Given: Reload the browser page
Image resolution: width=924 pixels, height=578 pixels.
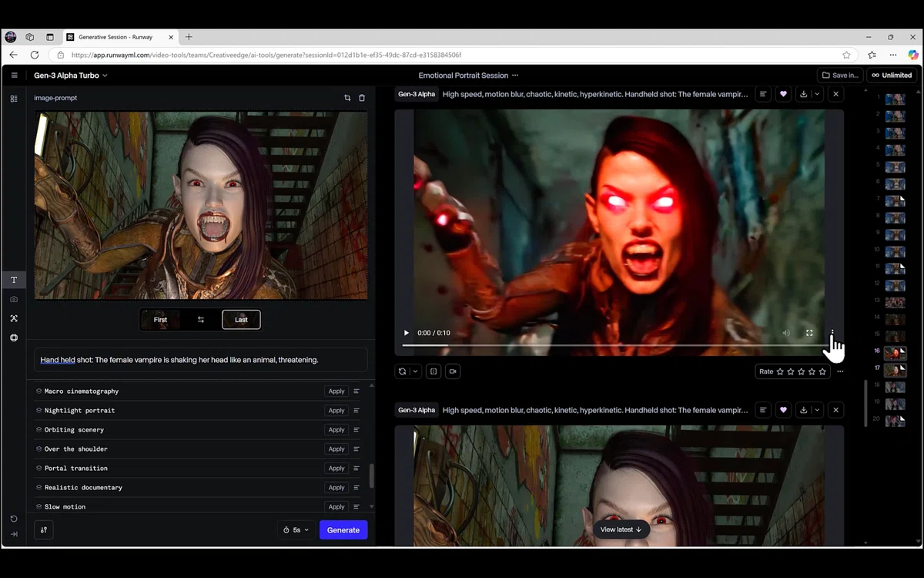Looking at the screenshot, I should [x=35, y=55].
